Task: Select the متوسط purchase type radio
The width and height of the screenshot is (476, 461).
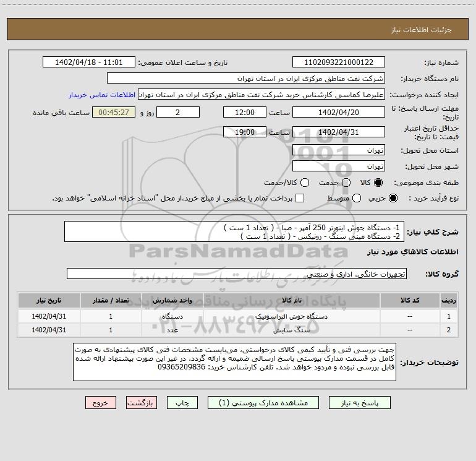Action: (357, 198)
